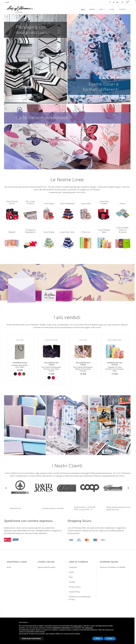Show previous client logos with left arrow
Screen dimensions: 136x644
6,488
